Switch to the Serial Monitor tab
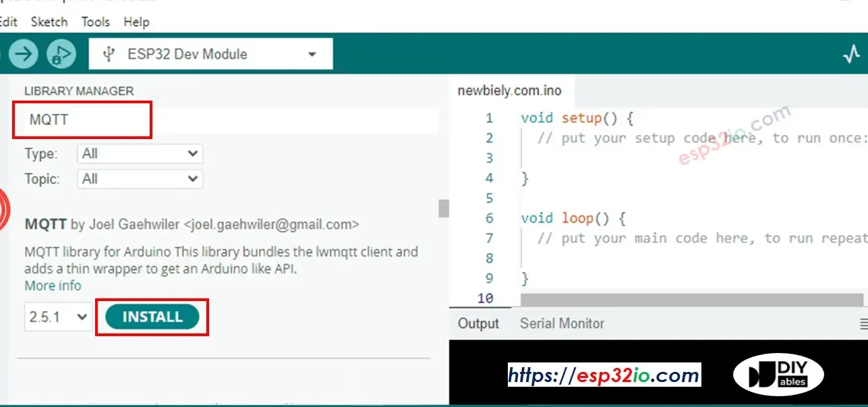The image size is (868, 407). 562,323
